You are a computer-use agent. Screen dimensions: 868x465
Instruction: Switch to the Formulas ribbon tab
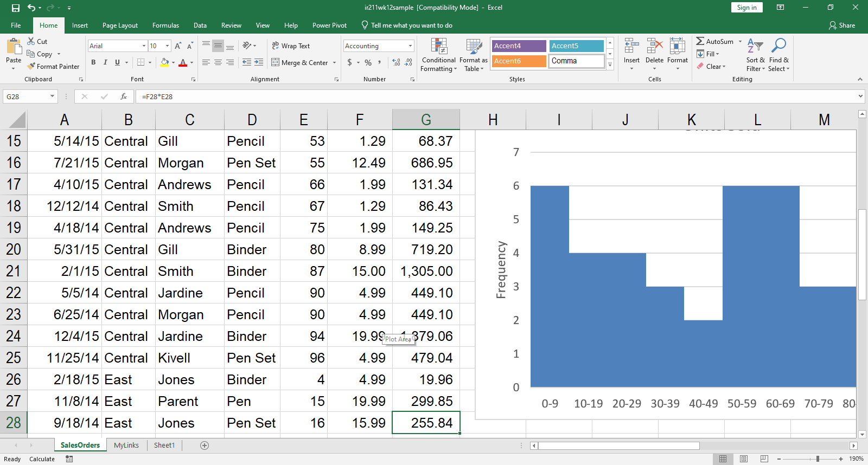point(165,25)
